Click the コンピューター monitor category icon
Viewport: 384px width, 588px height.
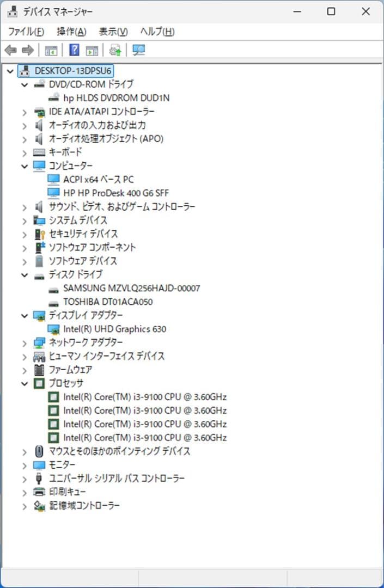click(39, 166)
